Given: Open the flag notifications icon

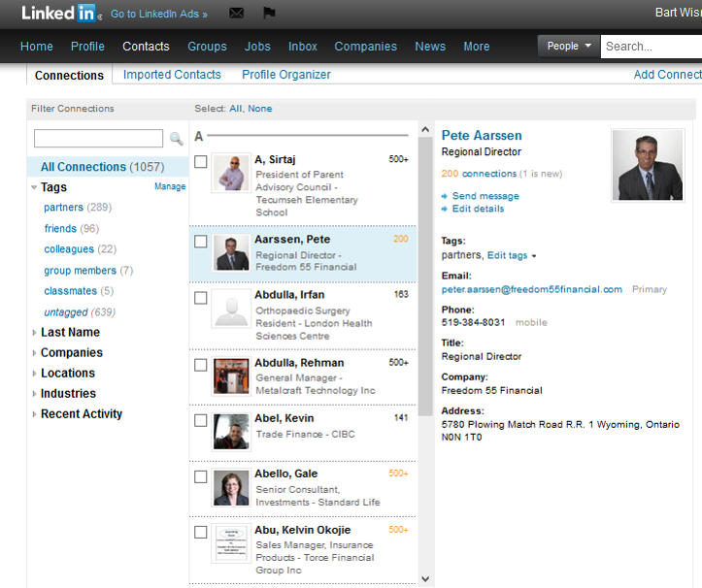Looking at the screenshot, I should [269, 13].
